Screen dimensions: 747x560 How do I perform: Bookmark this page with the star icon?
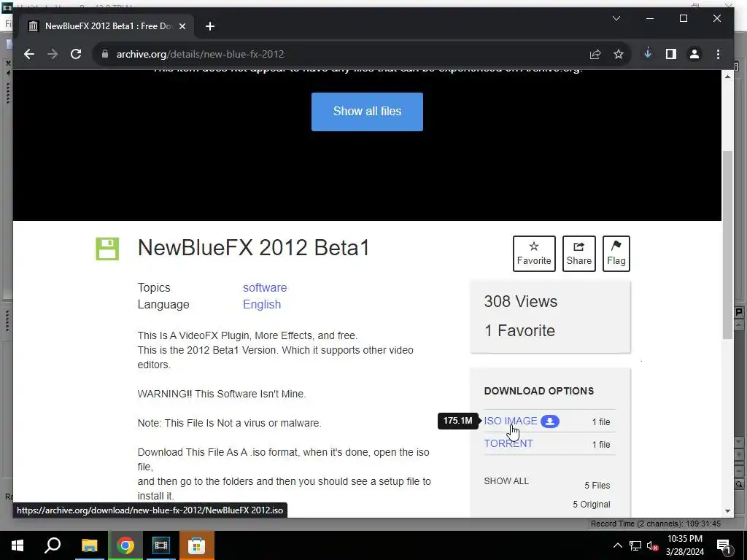[619, 54]
